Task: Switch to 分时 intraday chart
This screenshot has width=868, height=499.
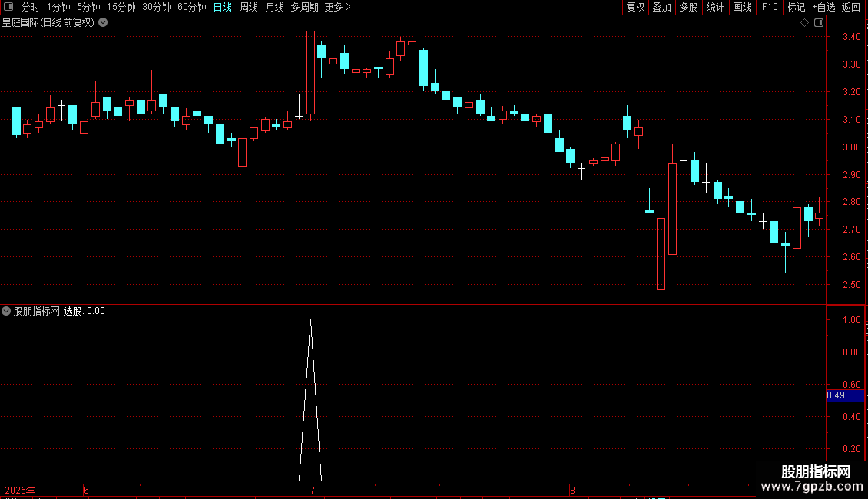Action: click(31, 7)
